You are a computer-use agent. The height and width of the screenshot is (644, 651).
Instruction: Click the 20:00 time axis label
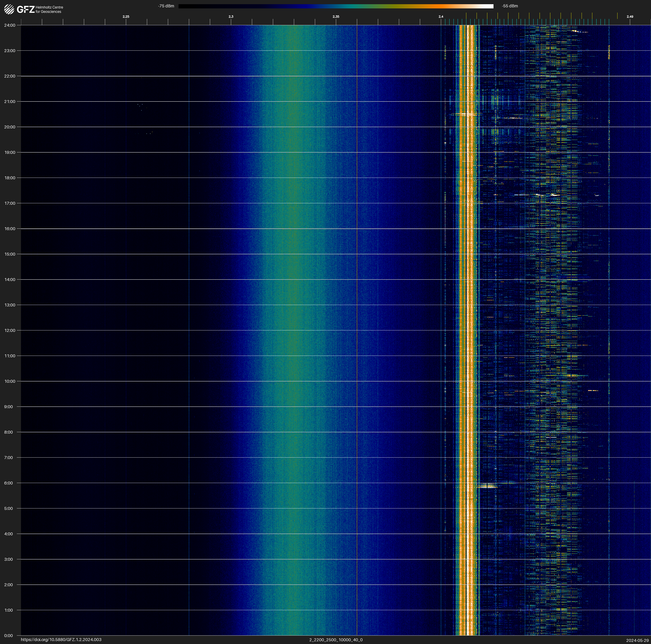(10, 127)
